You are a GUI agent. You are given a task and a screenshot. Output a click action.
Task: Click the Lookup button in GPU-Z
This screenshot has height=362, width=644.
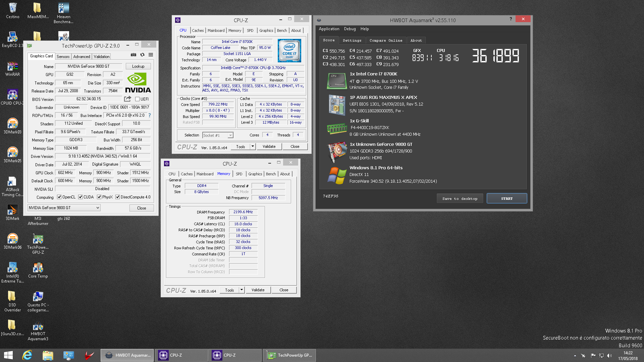[x=138, y=66]
